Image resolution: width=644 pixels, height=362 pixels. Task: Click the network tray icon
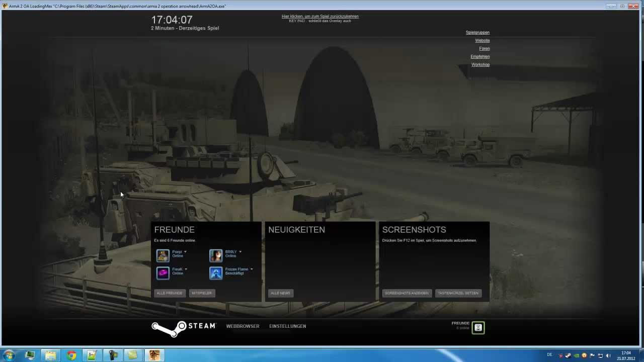pyautogui.click(x=600, y=355)
